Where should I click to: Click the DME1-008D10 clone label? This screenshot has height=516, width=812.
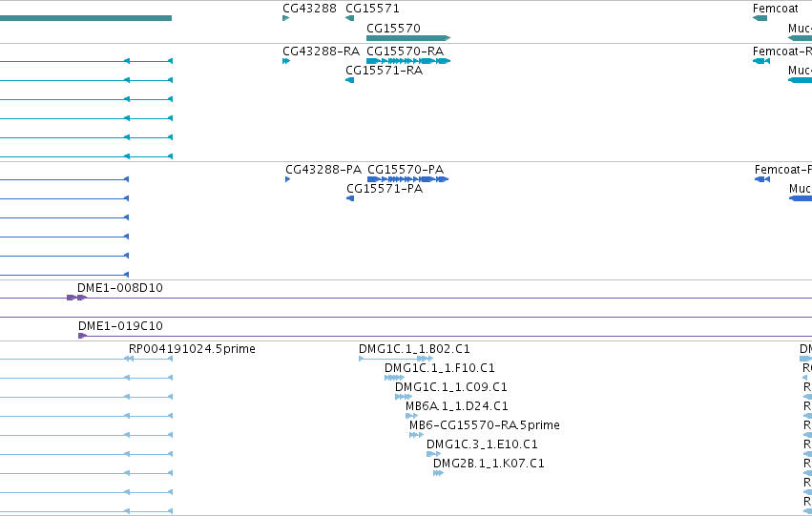[119, 288]
